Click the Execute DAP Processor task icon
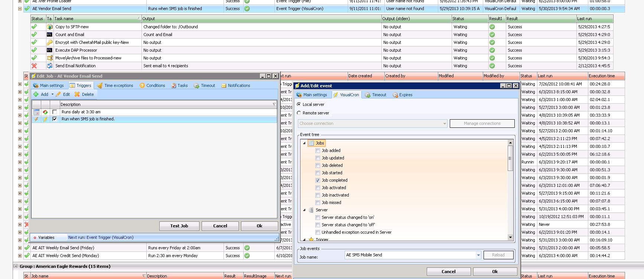The width and height of the screenshot is (644, 279). [49, 50]
